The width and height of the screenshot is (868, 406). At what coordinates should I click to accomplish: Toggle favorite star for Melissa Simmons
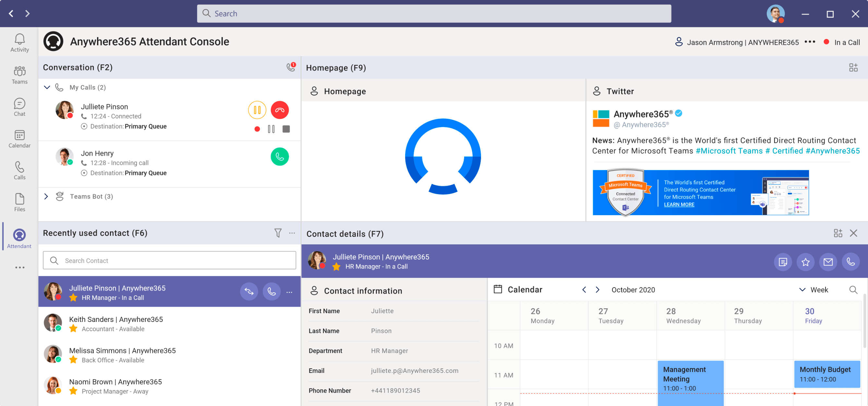(x=73, y=360)
